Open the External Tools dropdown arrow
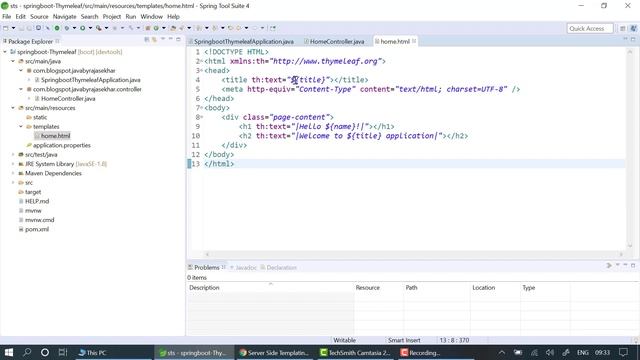 pyautogui.click(x=107, y=28)
